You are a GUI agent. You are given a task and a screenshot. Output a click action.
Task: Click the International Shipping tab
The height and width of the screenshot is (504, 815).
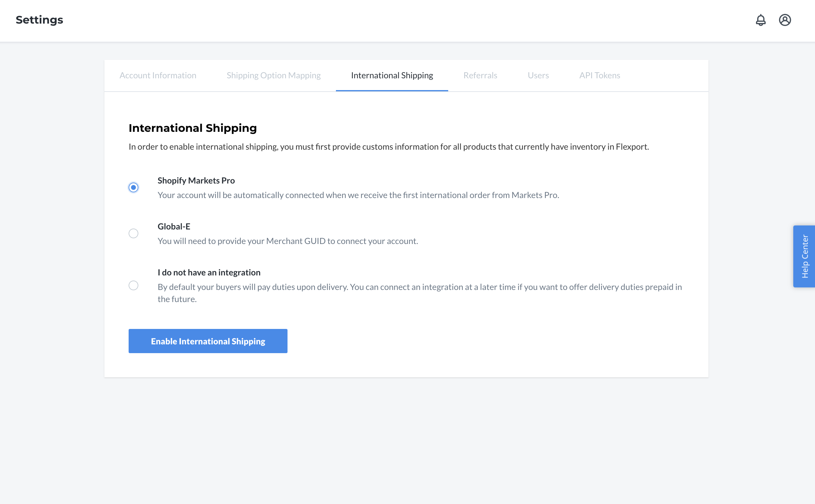(392, 75)
